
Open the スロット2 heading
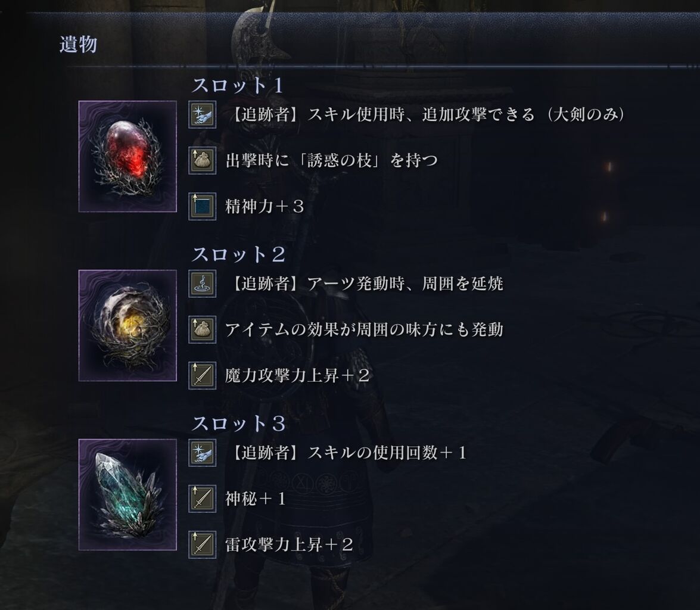click(238, 254)
